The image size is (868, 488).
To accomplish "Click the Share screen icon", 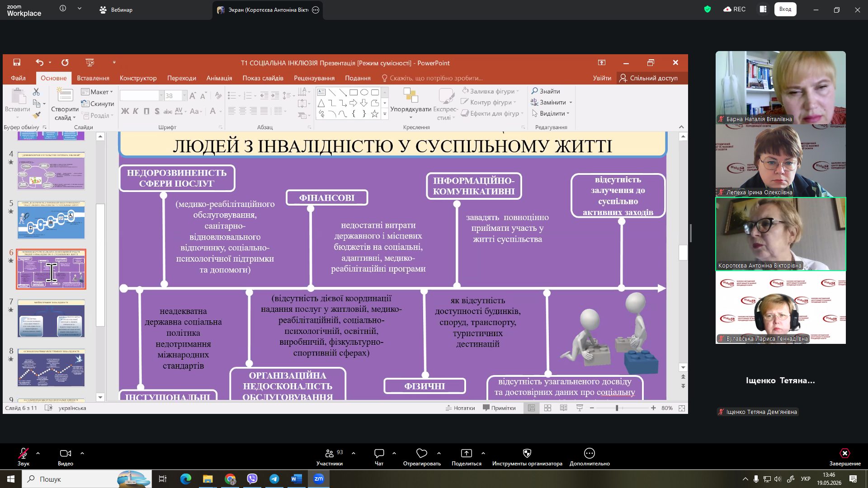I will pyautogui.click(x=466, y=453).
